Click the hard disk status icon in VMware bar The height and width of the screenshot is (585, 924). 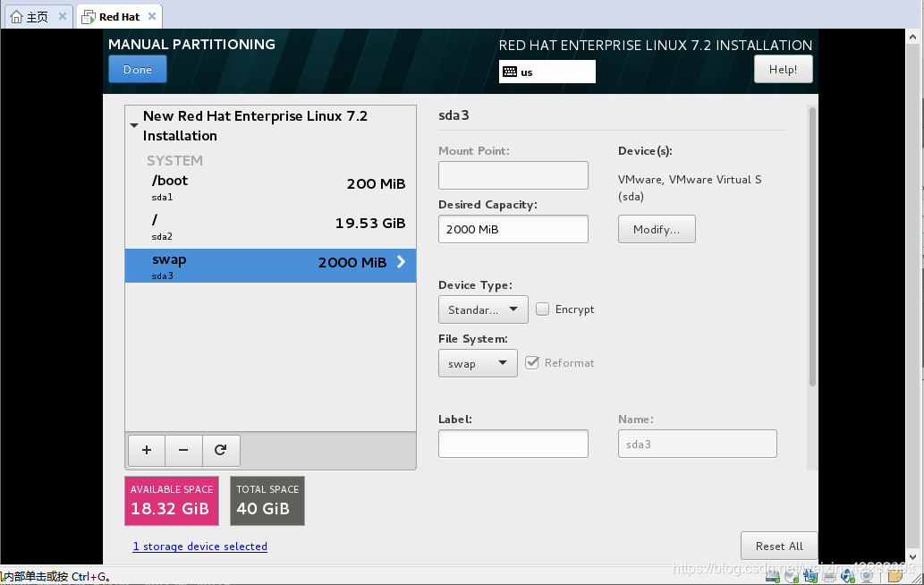(773, 575)
